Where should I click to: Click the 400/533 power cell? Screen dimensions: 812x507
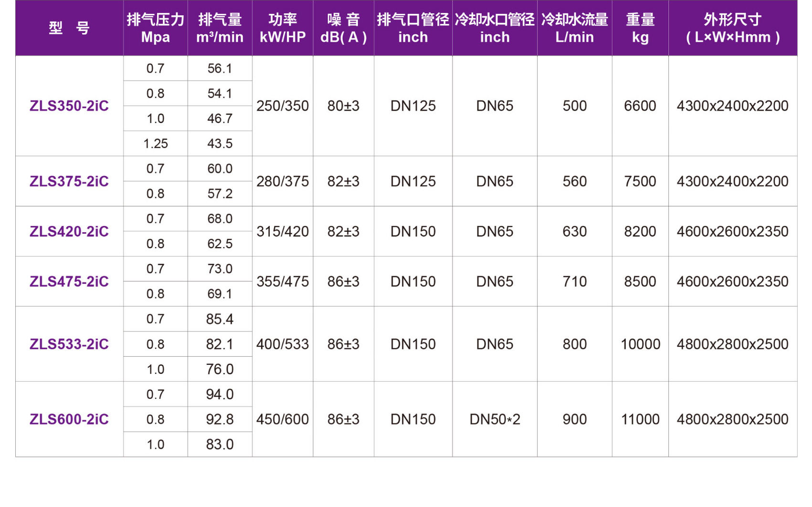(283, 344)
